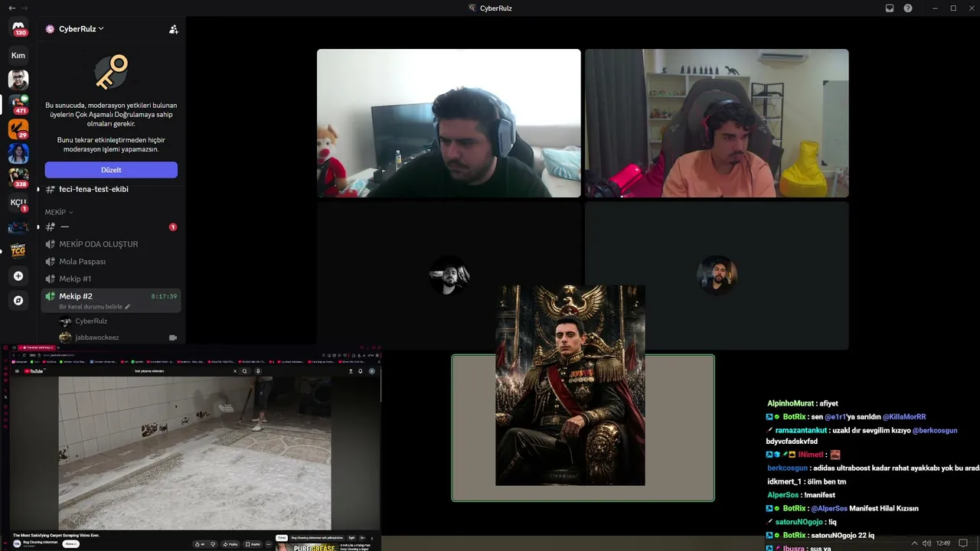This screenshot has width=980, height=551.
Task: Open YouTube notifications bell
Action: click(x=361, y=371)
